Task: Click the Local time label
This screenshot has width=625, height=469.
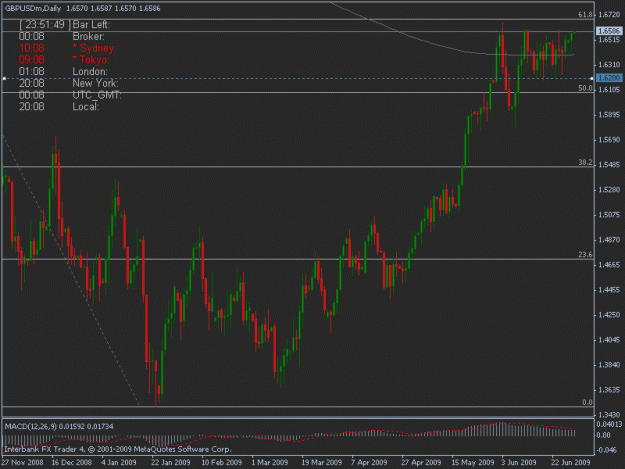Action: pos(85,106)
